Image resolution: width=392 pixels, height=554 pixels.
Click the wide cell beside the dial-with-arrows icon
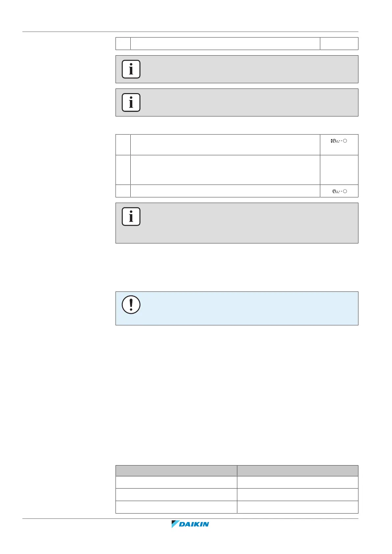(x=225, y=144)
